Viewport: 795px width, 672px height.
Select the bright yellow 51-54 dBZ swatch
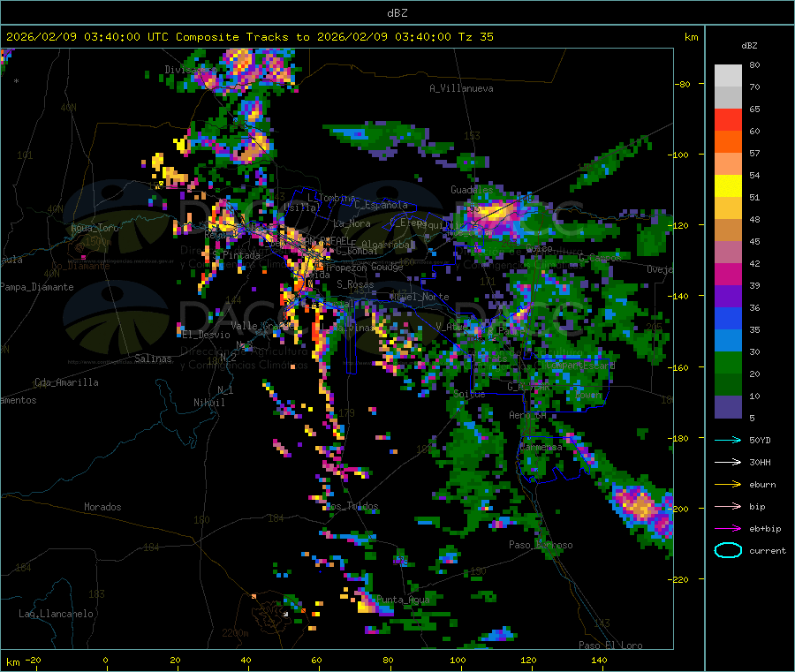(x=728, y=186)
